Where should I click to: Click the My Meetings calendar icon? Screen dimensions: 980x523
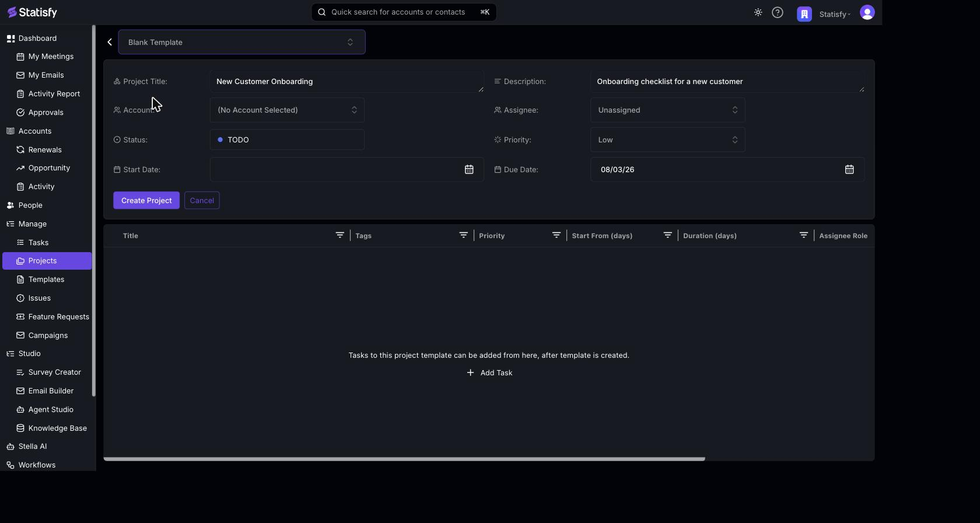pyautogui.click(x=20, y=57)
